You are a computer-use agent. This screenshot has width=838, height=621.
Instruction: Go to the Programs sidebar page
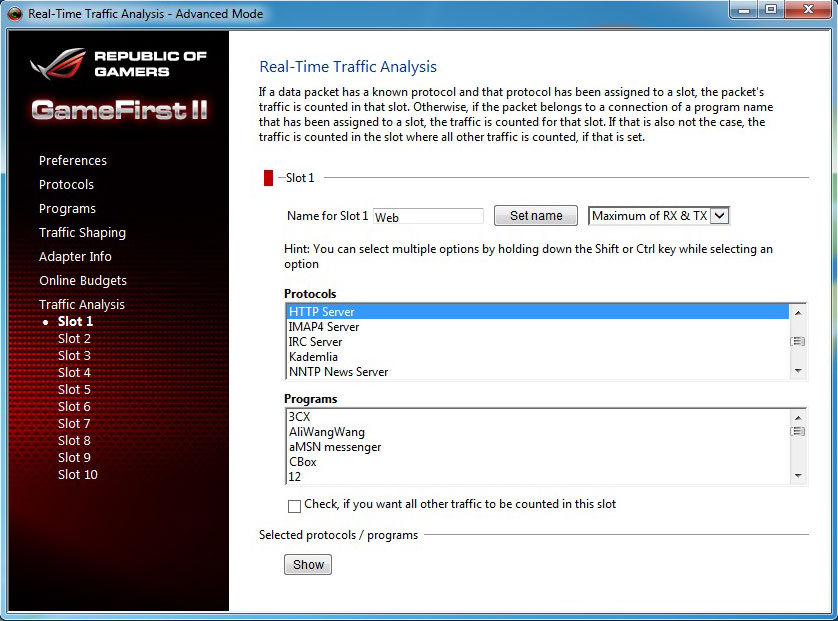point(67,208)
